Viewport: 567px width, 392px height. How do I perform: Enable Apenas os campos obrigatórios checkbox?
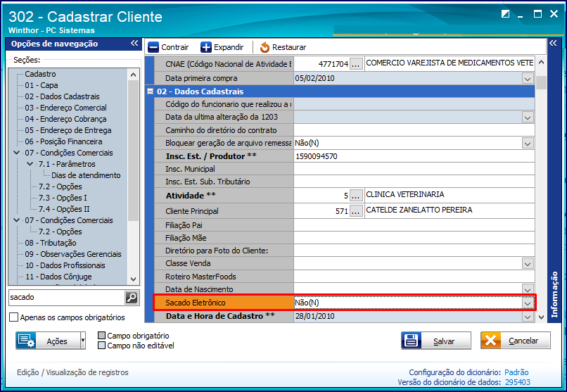pos(14,317)
